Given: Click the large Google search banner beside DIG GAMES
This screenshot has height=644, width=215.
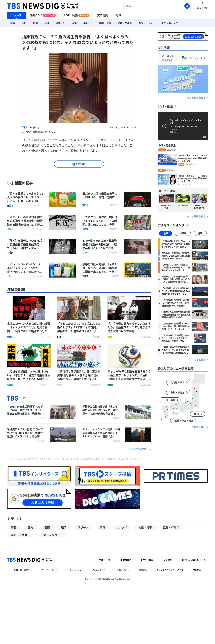Looking at the screenshot, I should (39, 499).
